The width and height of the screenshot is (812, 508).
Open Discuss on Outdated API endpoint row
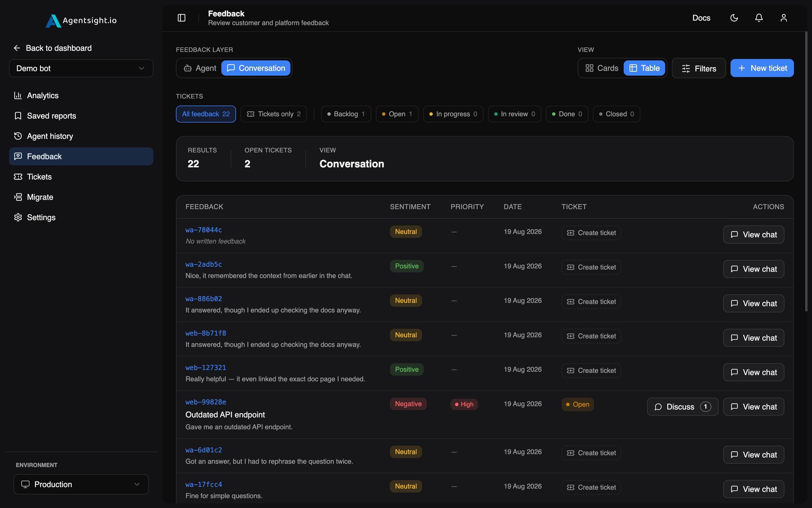tap(682, 406)
